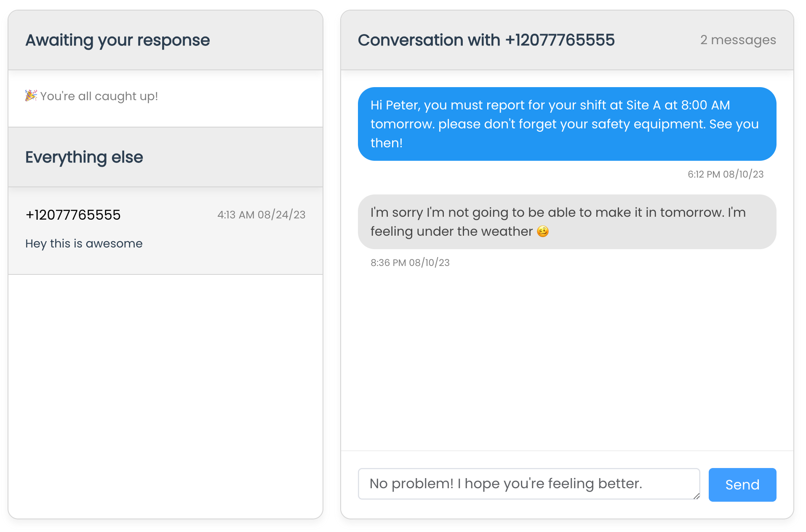Viewport: 806px width, 532px height.
Task: Click the blue "Hi Peter" outgoing message bubble
Action: tap(567, 124)
